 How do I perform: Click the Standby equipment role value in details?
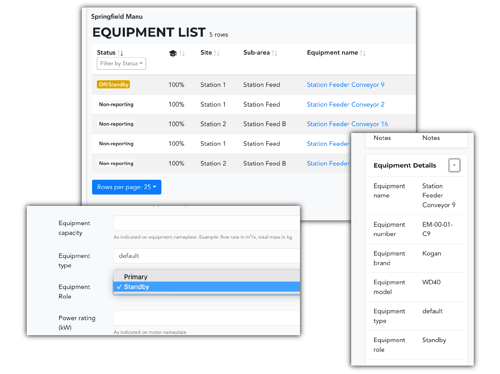coord(434,340)
